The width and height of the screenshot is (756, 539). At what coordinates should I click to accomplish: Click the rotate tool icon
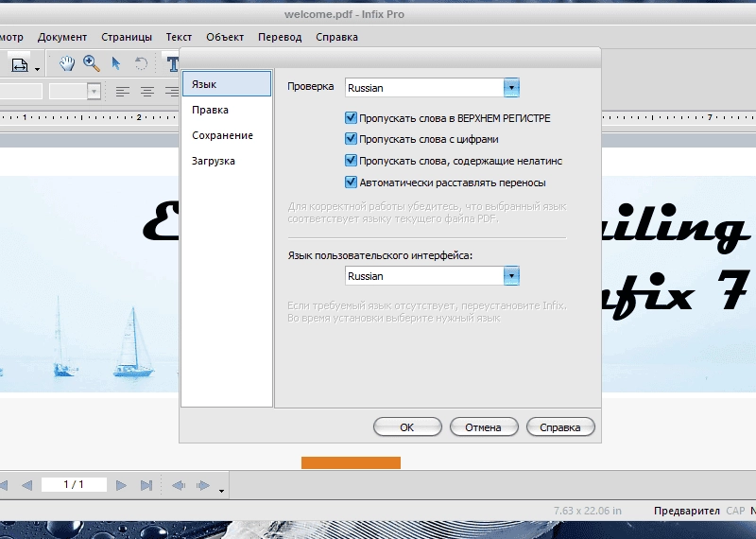(x=141, y=63)
